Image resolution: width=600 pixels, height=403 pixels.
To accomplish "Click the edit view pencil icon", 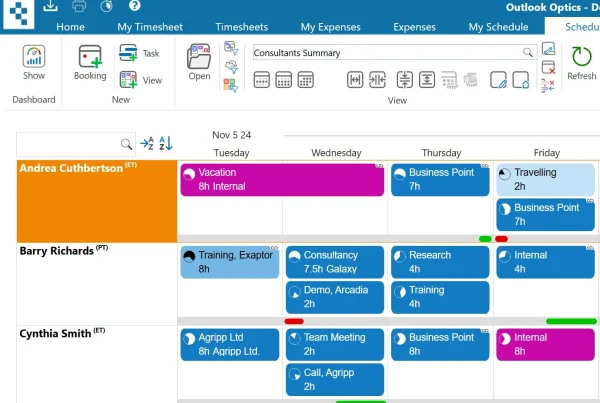I will [498, 80].
